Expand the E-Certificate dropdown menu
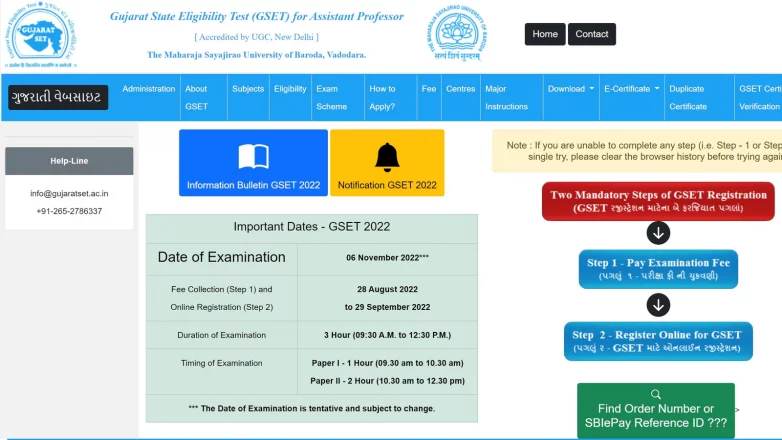Viewport: 782px width, 440px height. tap(631, 89)
